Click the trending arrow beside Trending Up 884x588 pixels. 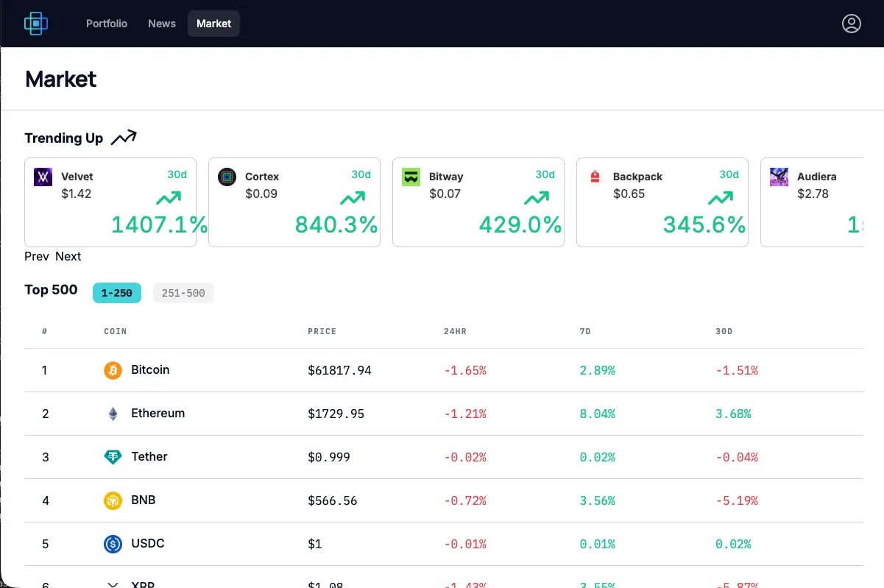point(124,138)
